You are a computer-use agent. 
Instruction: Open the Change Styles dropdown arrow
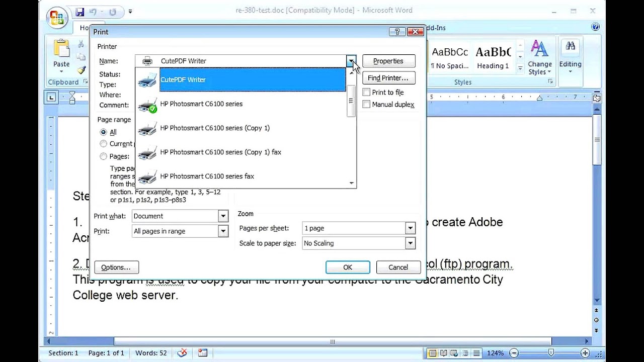pos(550,72)
